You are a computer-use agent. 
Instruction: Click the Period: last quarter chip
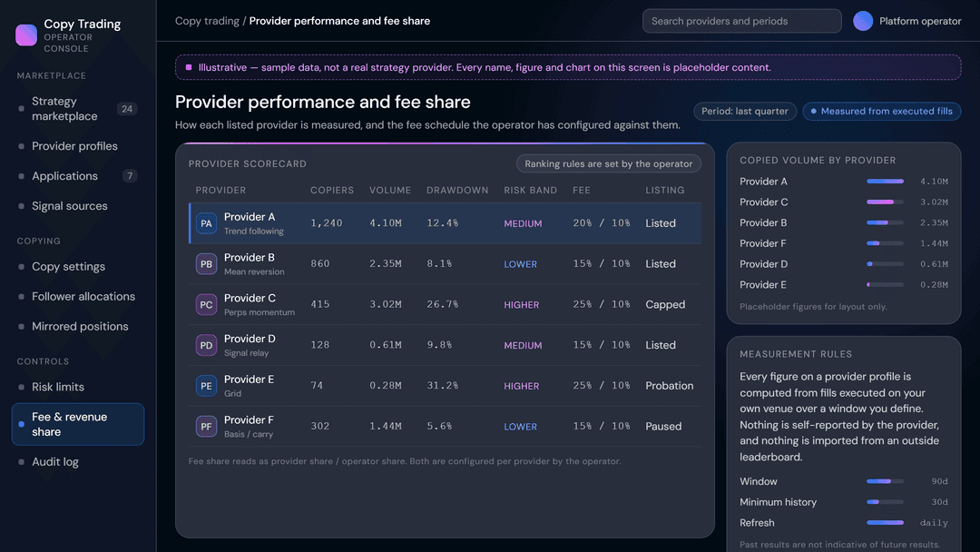tap(744, 112)
